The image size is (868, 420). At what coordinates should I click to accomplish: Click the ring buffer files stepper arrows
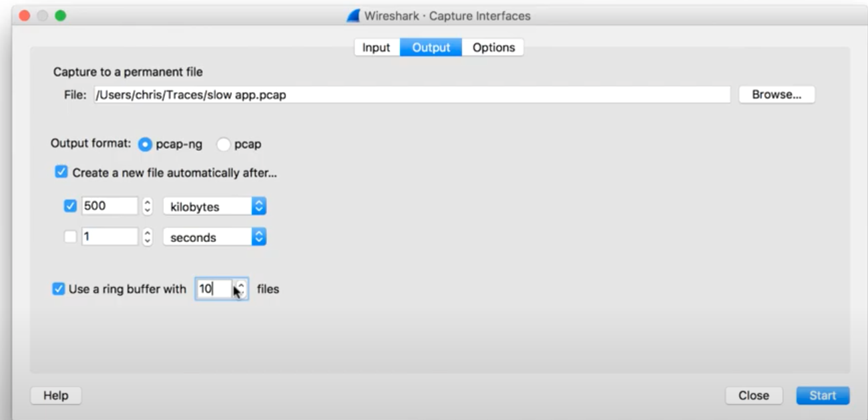241,289
